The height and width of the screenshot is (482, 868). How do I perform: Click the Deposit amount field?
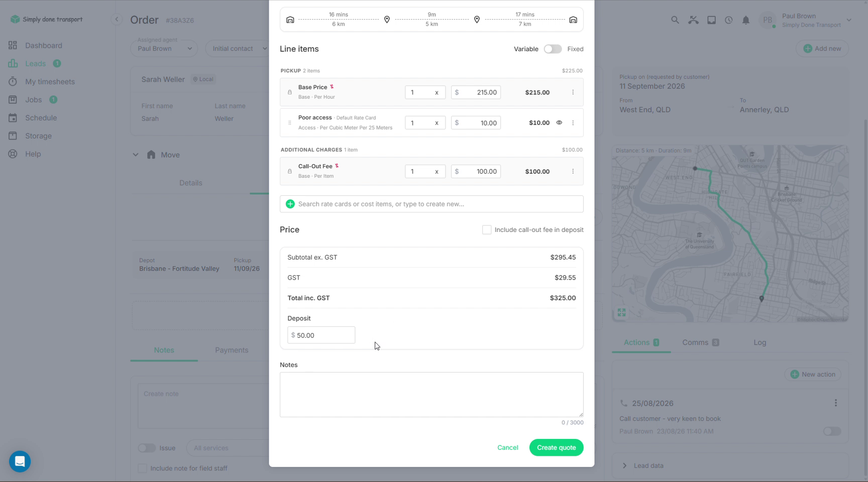pos(321,335)
